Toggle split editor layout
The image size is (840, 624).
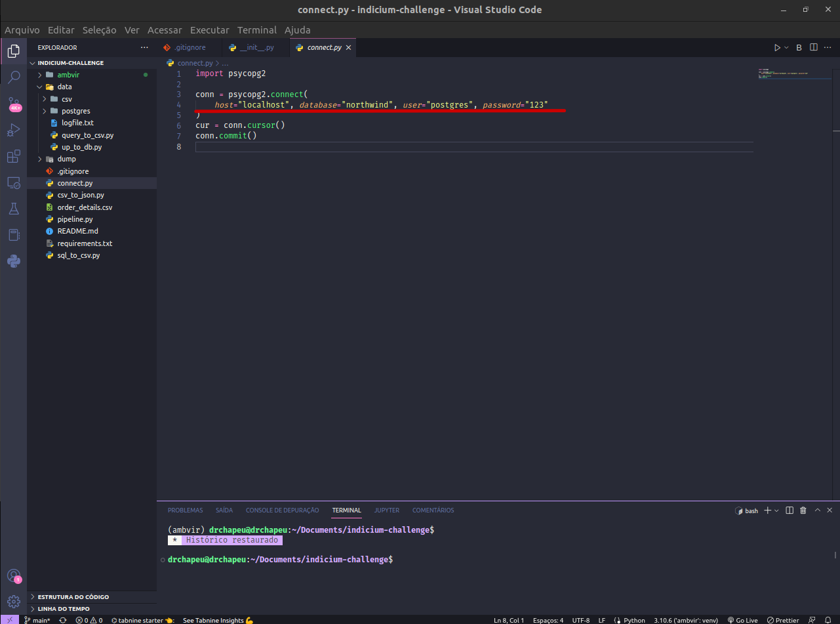tap(813, 47)
